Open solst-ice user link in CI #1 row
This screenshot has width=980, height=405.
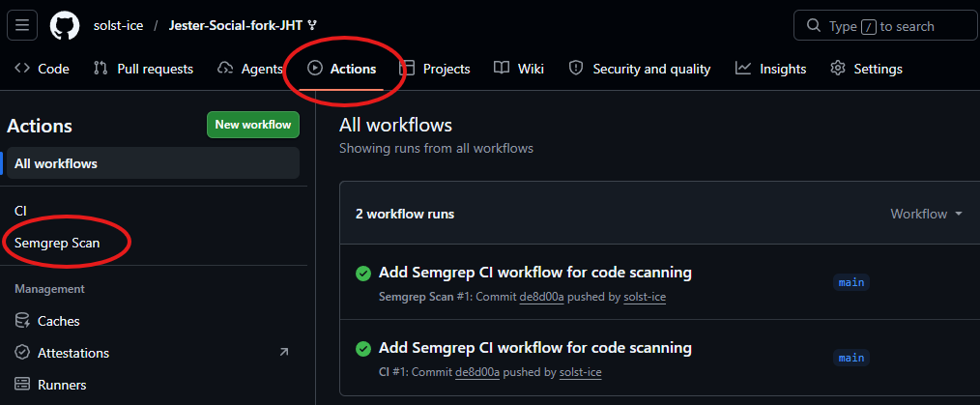click(x=581, y=372)
